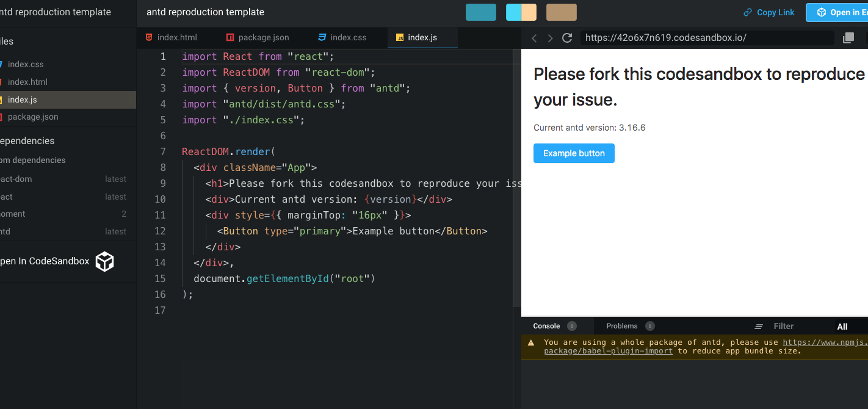The height and width of the screenshot is (409, 868).
Task: Click the copy URL icon beside address bar
Action: click(x=848, y=37)
